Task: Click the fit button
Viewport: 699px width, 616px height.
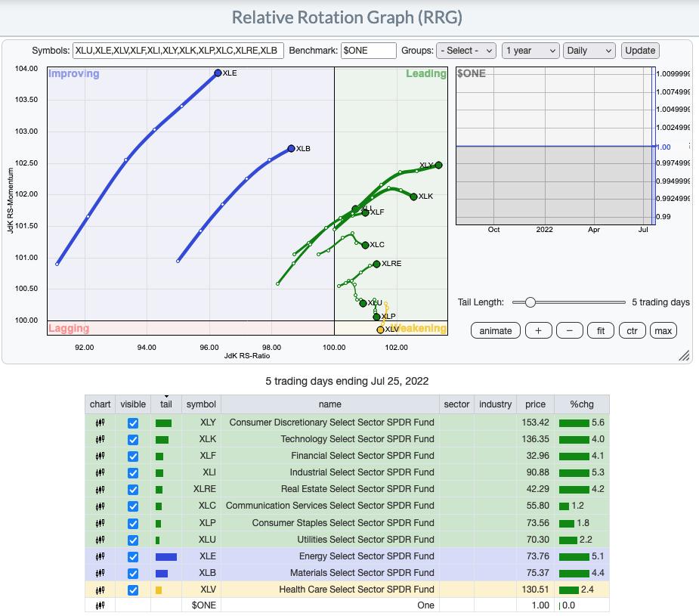Action: pos(601,331)
